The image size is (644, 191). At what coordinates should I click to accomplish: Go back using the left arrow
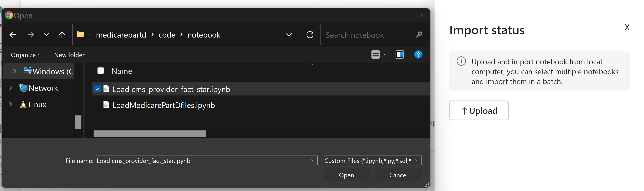[x=12, y=35]
